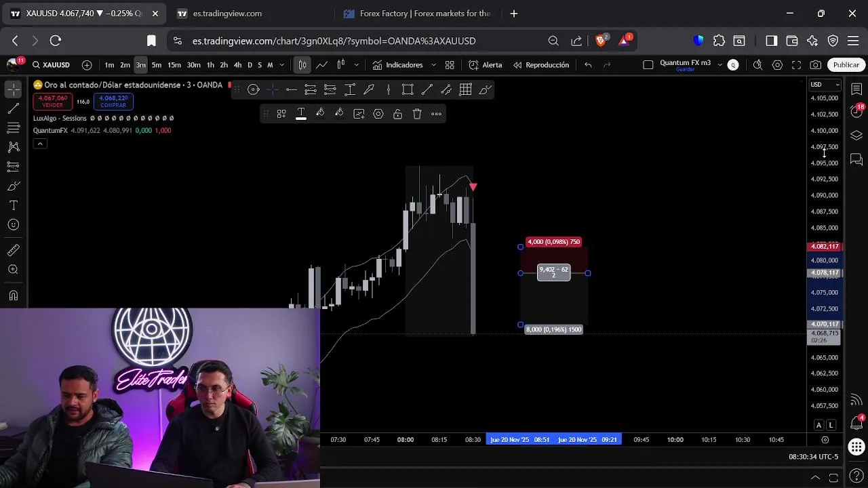
Task: Select horizontal line in favorites toolbar
Action: 291,89
